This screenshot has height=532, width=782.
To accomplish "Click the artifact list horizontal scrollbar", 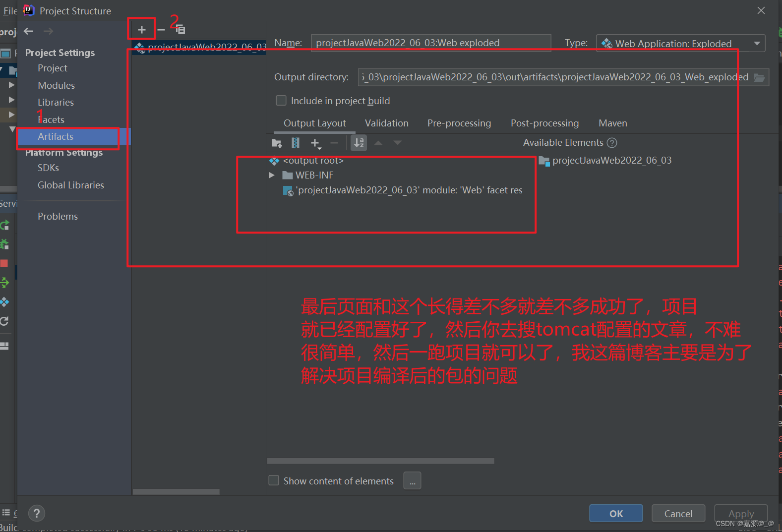I will pos(176,492).
